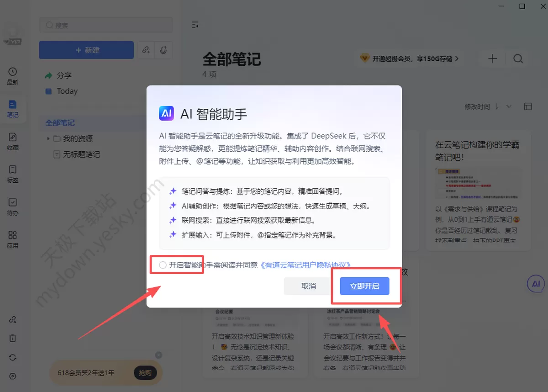Click the AI 智能助手 logo icon
Image resolution: width=548 pixels, height=392 pixels.
coord(166,113)
